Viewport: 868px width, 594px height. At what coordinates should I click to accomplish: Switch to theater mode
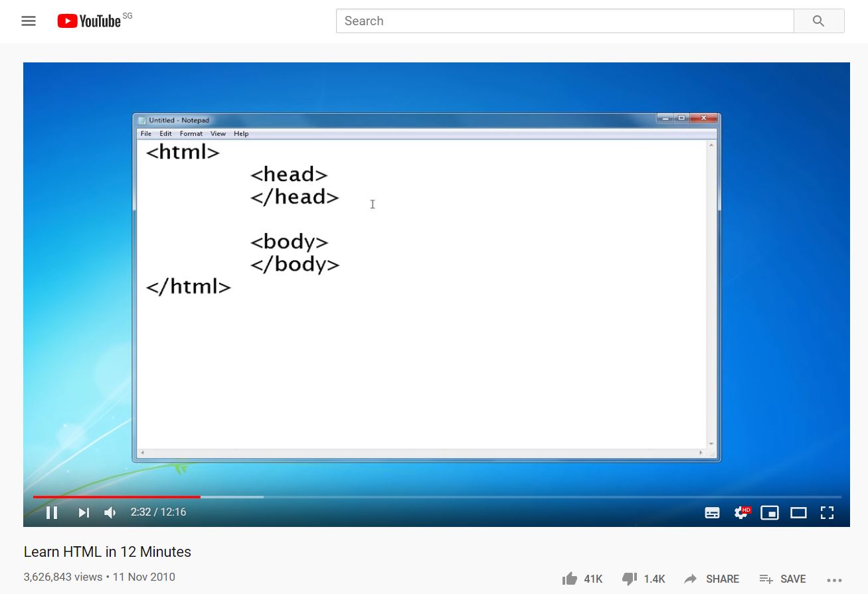click(x=798, y=512)
